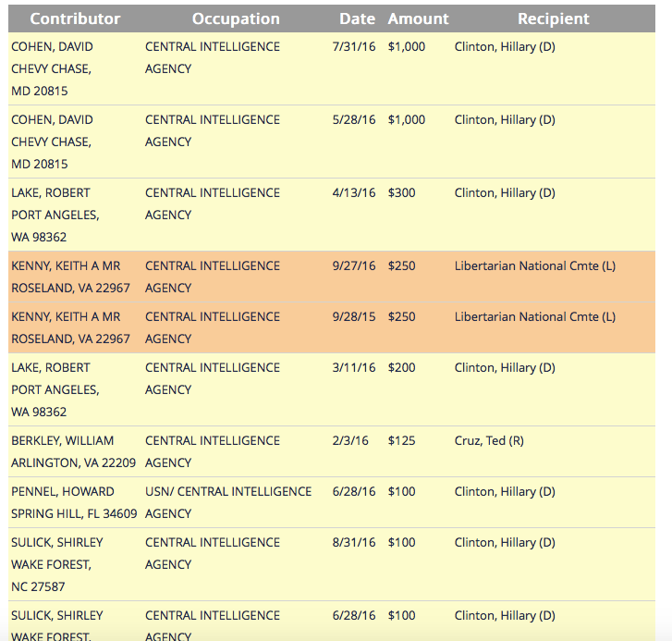Select PENNEL, HOWARD contributor name
Image resolution: width=672 pixels, height=641 pixels.
click(63, 492)
